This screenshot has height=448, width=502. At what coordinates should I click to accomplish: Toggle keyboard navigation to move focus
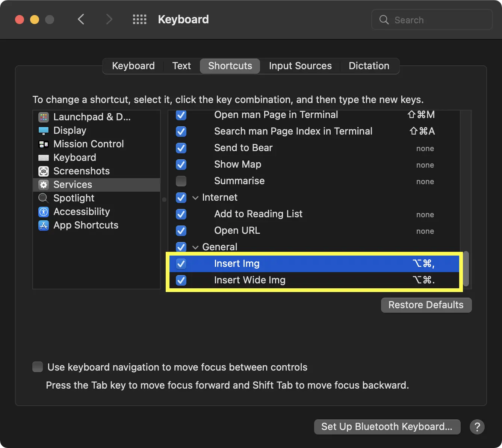pyautogui.click(x=38, y=367)
